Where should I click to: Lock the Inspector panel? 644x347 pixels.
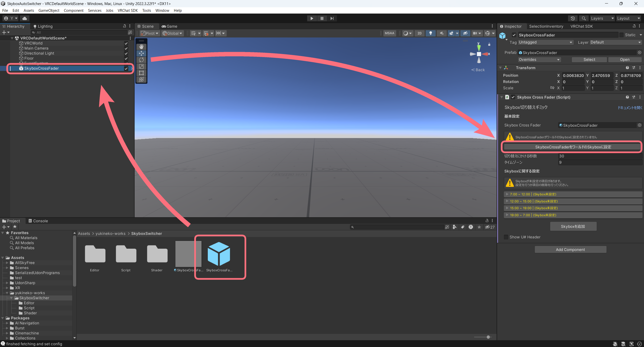pyautogui.click(x=634, y=26)
